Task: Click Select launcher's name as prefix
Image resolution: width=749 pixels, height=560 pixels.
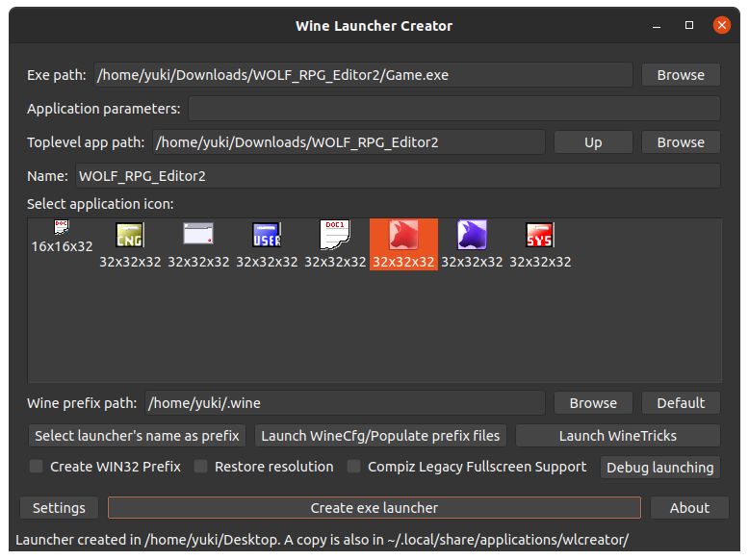Action: [x=137, y=436]
